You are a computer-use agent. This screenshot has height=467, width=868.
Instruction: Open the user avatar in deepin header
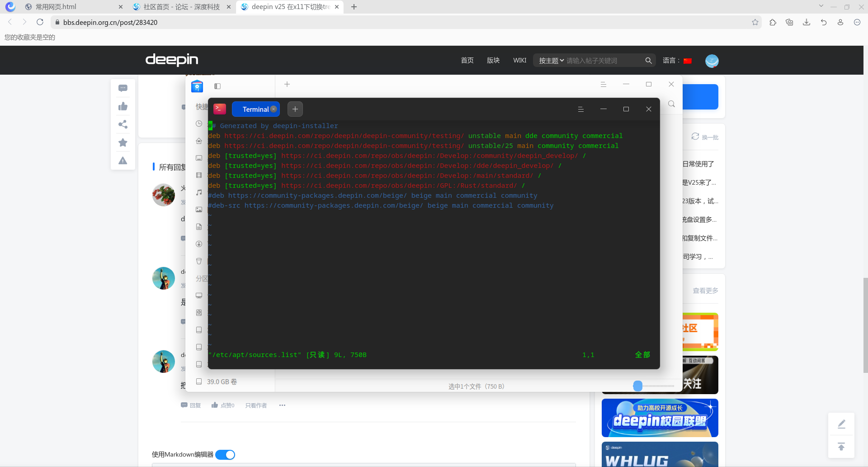pyautogui.click(x=712, y=61)
